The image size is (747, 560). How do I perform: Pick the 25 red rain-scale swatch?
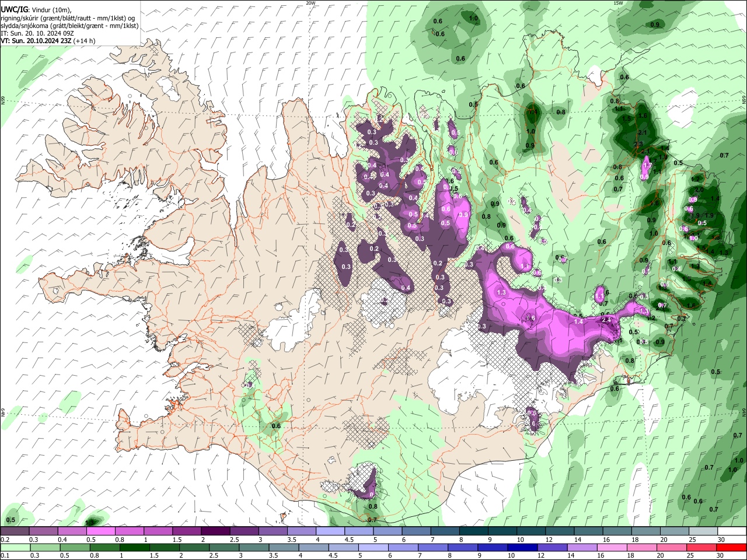coord(701,548)
